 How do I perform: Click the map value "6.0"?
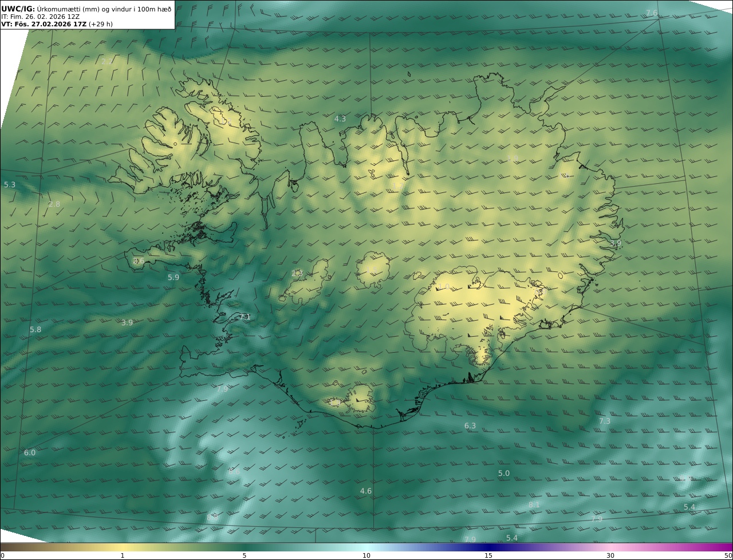coord(30,452)
